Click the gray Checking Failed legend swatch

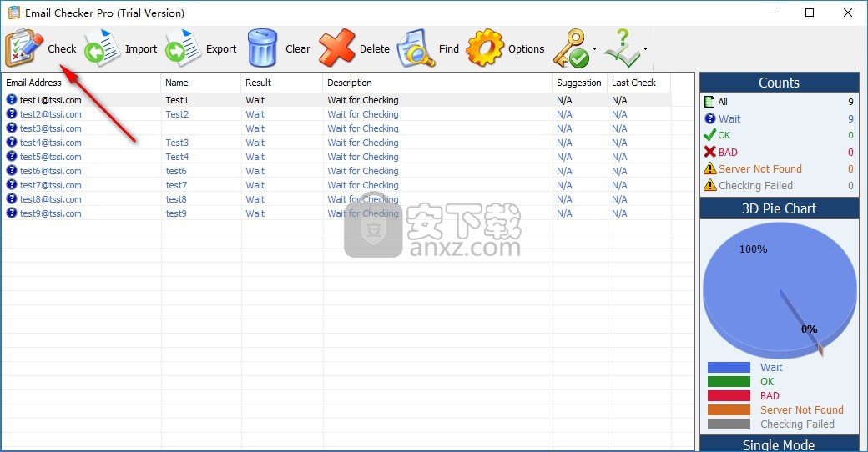(729, 424)
